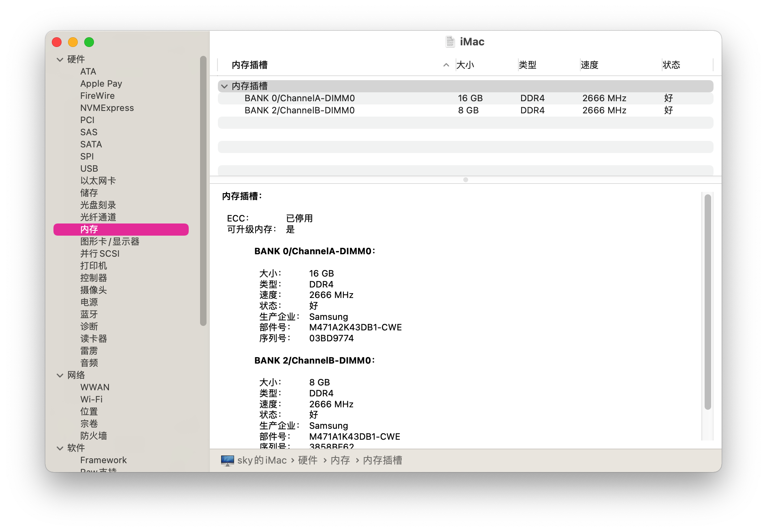Click 内存 in the path bar

tap(340, 460)
